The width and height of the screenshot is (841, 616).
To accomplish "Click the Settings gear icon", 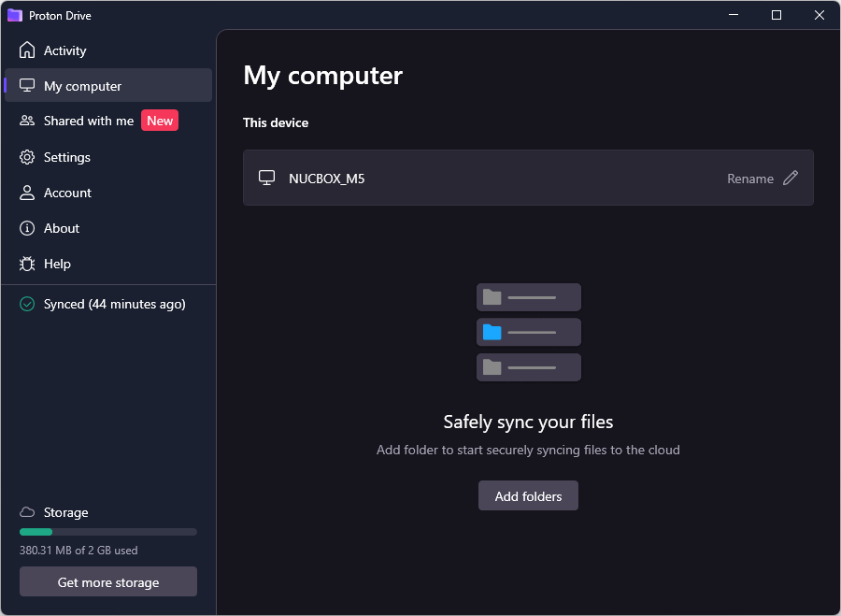I will tap(27, 157).
